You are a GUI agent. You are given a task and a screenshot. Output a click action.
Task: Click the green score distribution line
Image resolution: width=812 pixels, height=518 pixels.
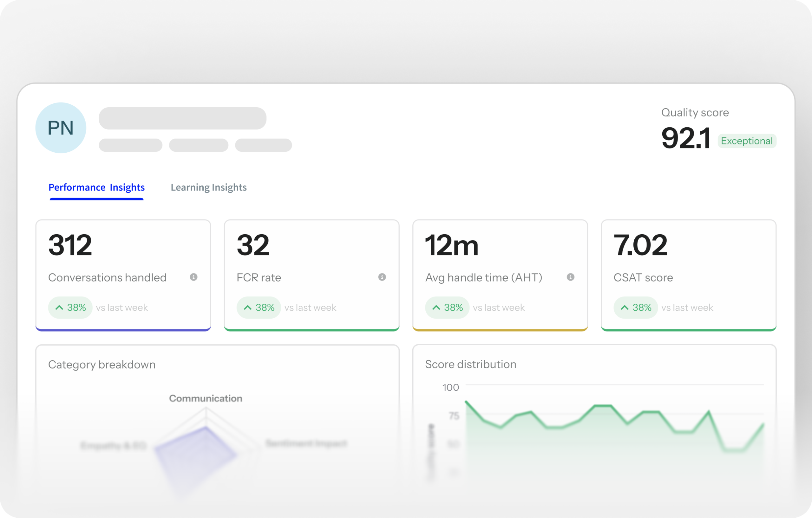coord(603,406)
